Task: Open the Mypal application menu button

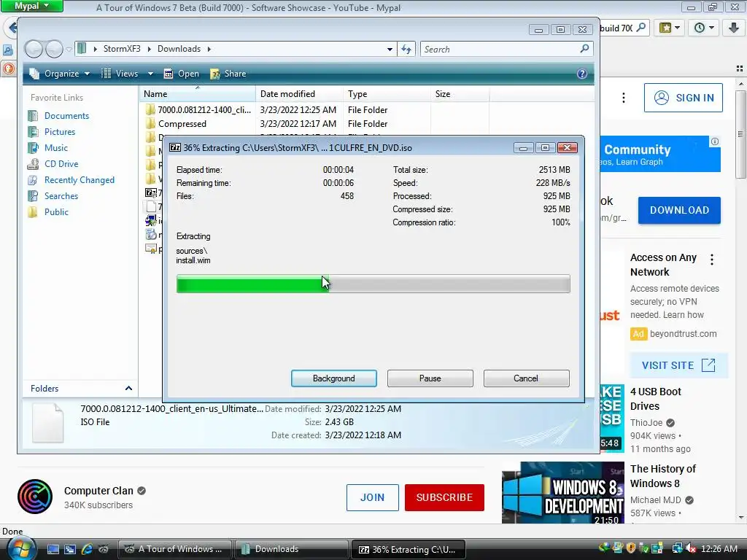Action: (x=32, y=6)
